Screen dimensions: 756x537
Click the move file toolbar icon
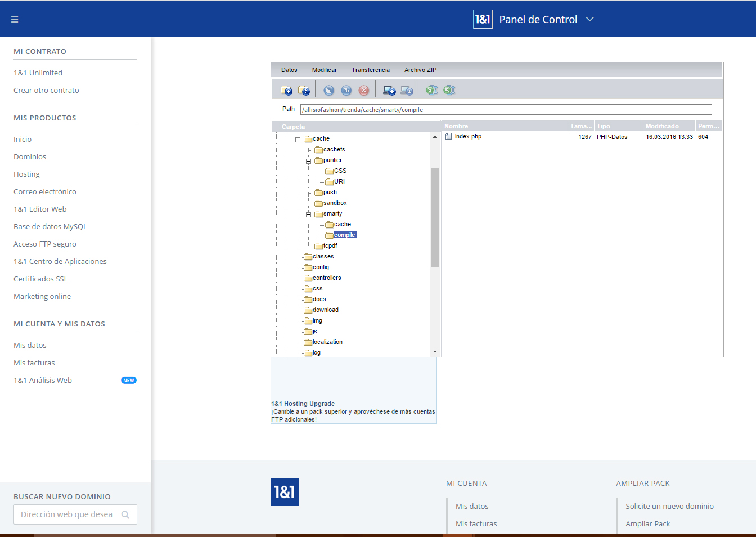click(x=346, y=90)
